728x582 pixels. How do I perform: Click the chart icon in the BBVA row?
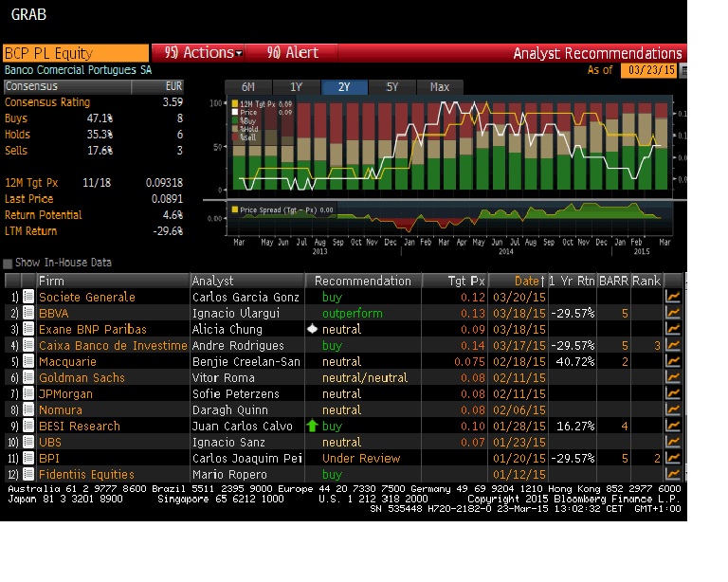(x=674, y=314)
